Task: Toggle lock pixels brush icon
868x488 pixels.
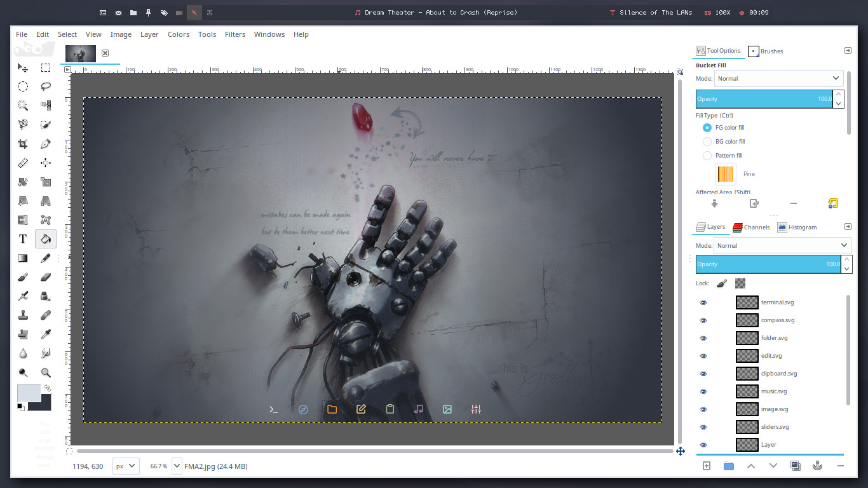Action: coord(721,283)
